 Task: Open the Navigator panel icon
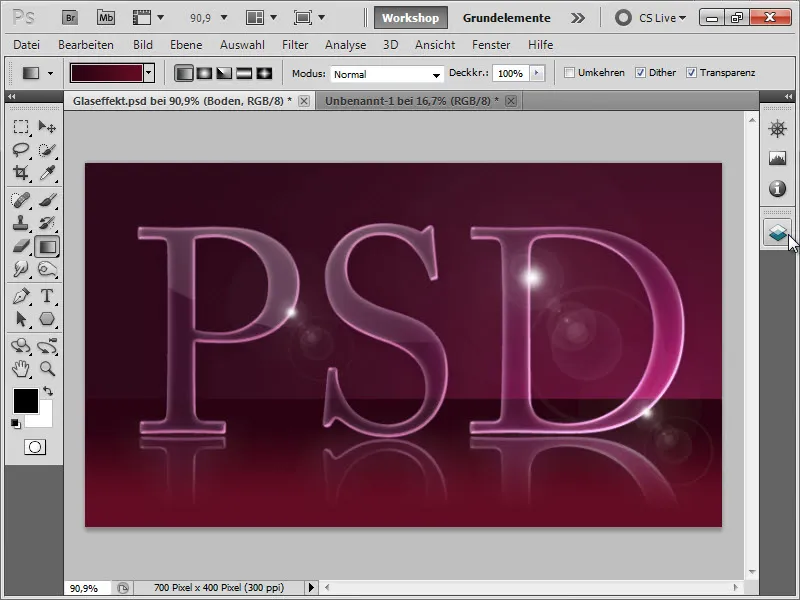point(777,129)
